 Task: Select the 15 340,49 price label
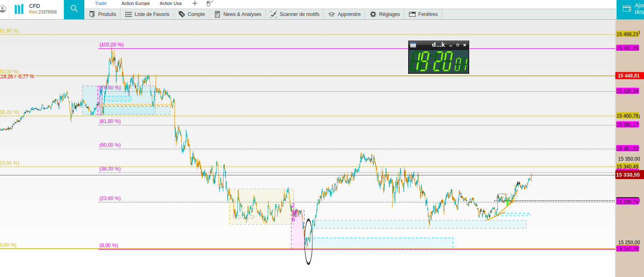coord(628,166)
